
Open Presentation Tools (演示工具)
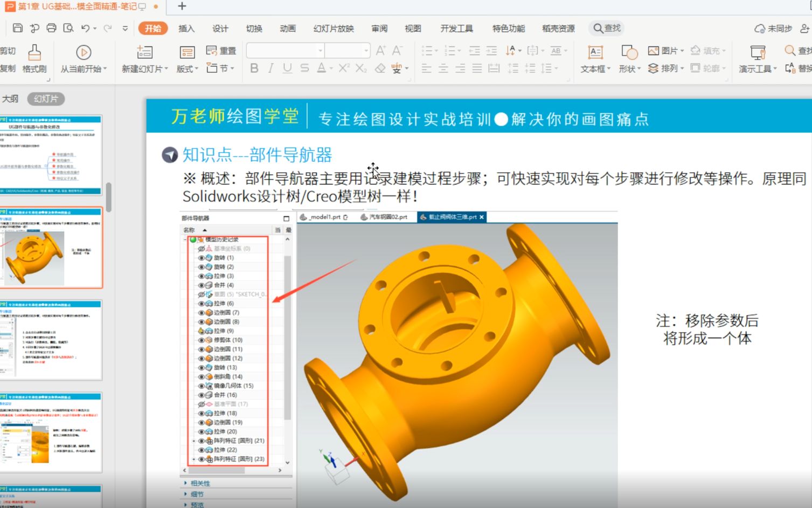758,59
